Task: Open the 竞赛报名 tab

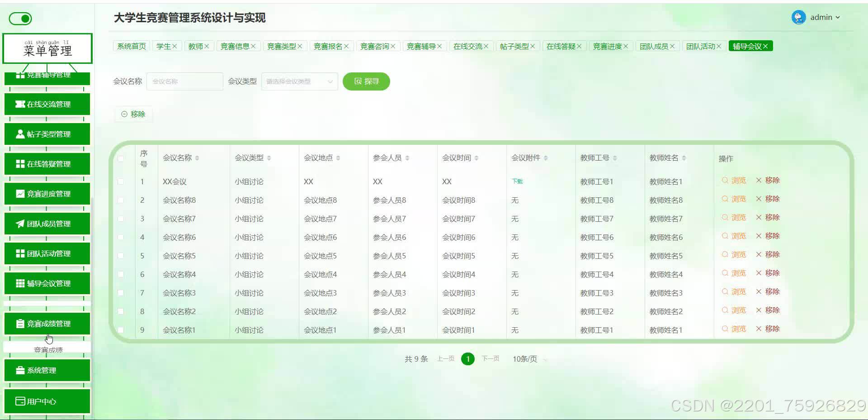Action: pos(329,46)
